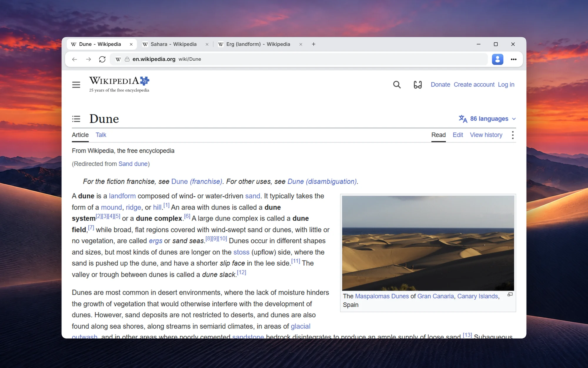Open the Maspalomas Dunes photo thumbnail
588x368 pixels.
coord(428,243)
